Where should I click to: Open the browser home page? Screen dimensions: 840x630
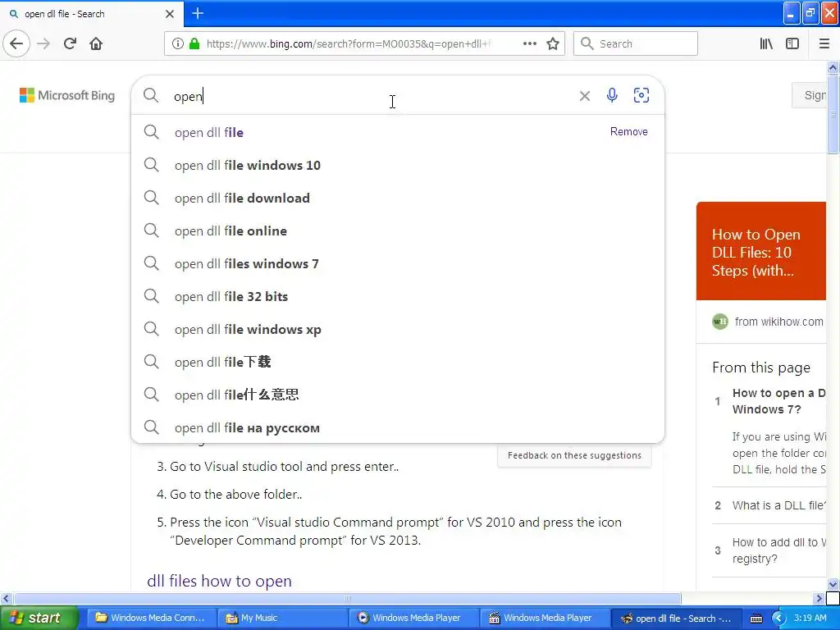click(x=96, y=43)
